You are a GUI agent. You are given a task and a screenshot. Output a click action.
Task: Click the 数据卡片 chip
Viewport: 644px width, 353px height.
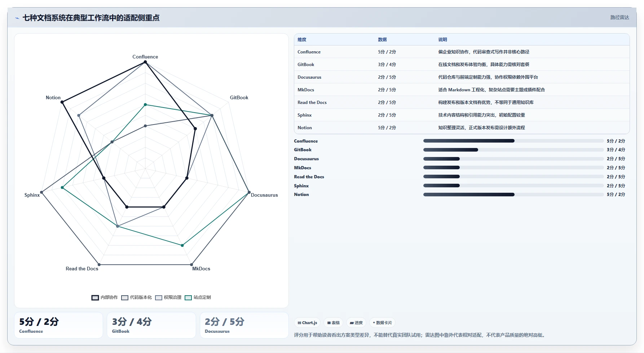[x=382, y=323]
